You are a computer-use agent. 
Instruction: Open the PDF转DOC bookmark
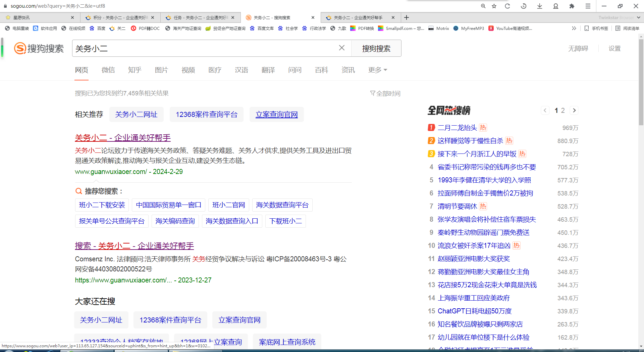[x=145, y=29]
